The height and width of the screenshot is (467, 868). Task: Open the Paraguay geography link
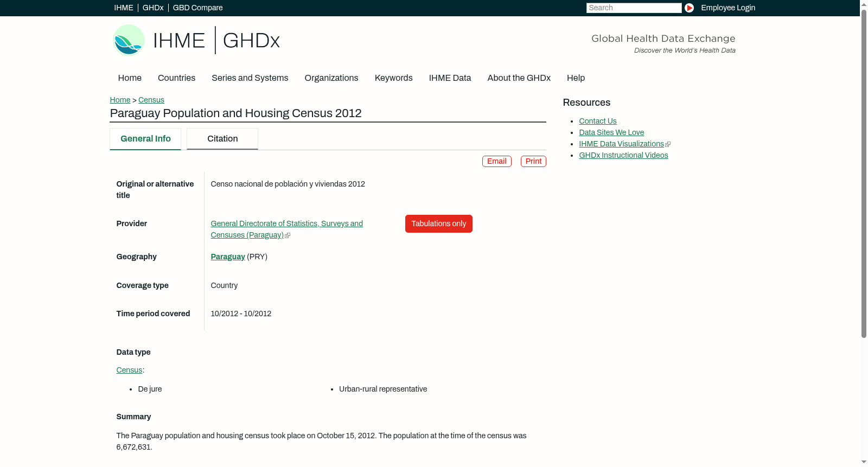pyautogui.click(x=228, y=257)
